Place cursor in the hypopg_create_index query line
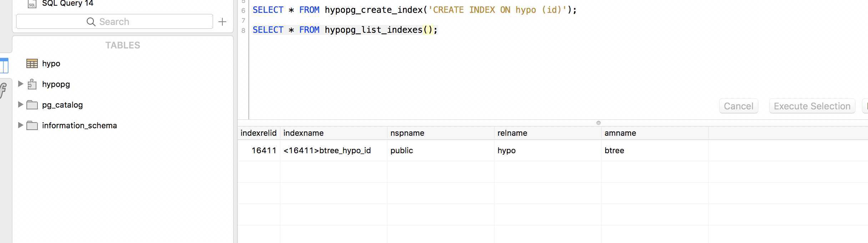Image resolution: width=868 pixels, height=243 pixels. (415, 10)
